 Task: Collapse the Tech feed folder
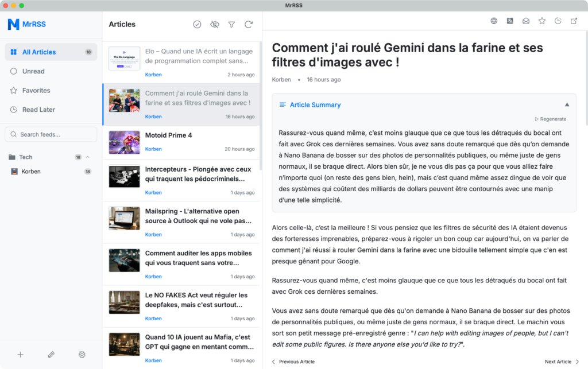pos(88,157)
